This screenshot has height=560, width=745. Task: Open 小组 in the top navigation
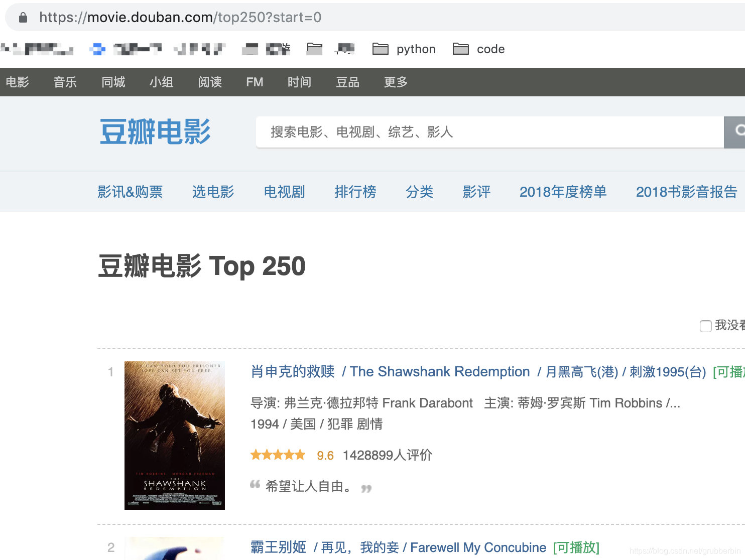[162, 82]
